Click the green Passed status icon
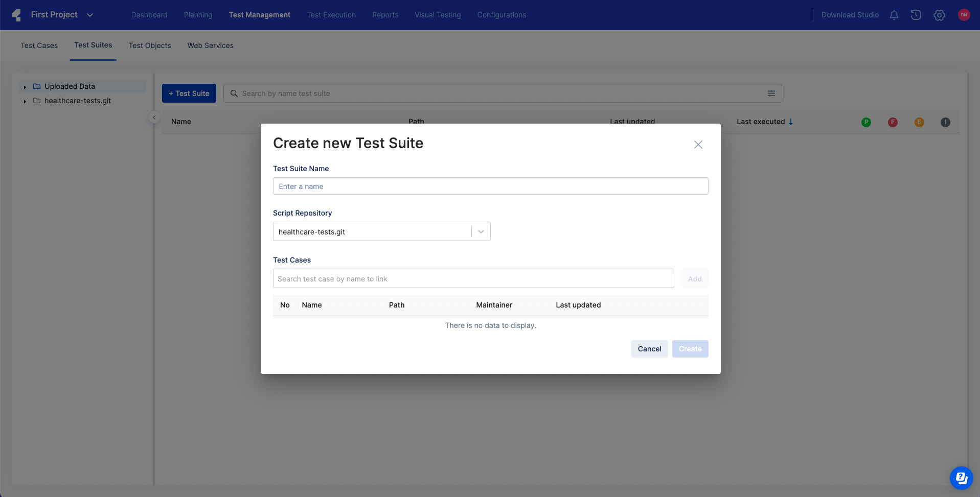Image resolution: width=980 pixels, height=497 pixels. (x=866, y=122)
